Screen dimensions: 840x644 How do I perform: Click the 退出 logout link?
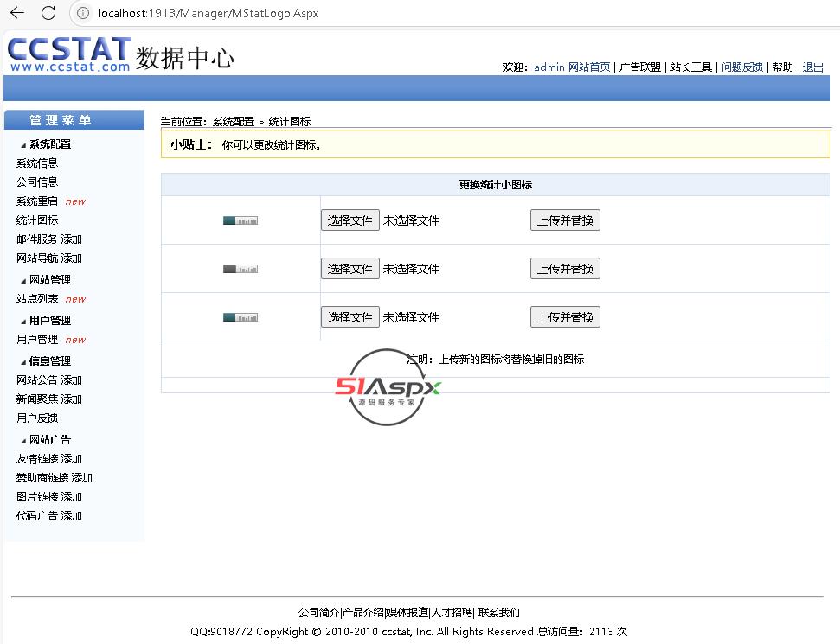812,67
